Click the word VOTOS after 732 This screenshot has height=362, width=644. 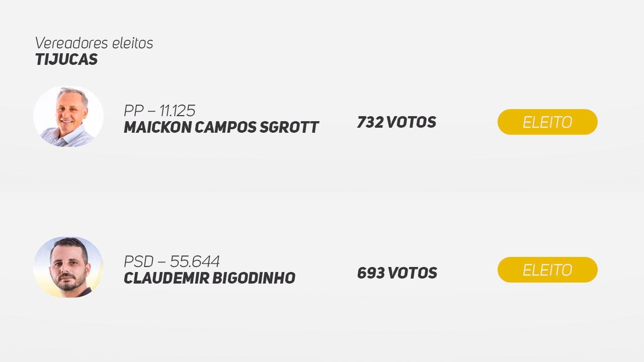point(412,122)
